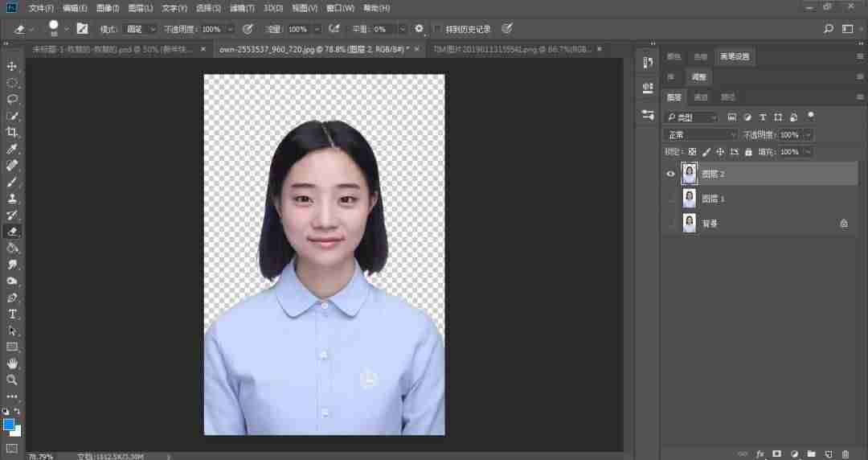This screenshot has width=868, height=460.
Task: Open layer opacity dropdown arrow
Action: [809, 134]
